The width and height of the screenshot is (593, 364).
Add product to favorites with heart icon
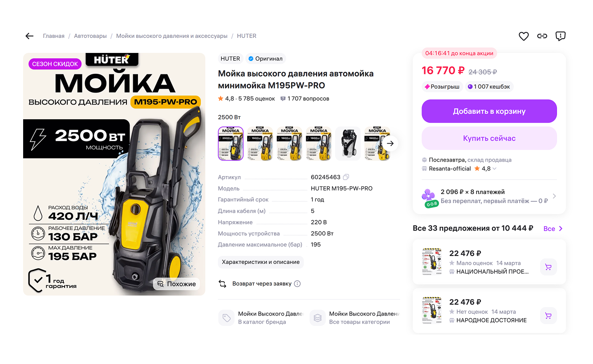click(524, 36)
